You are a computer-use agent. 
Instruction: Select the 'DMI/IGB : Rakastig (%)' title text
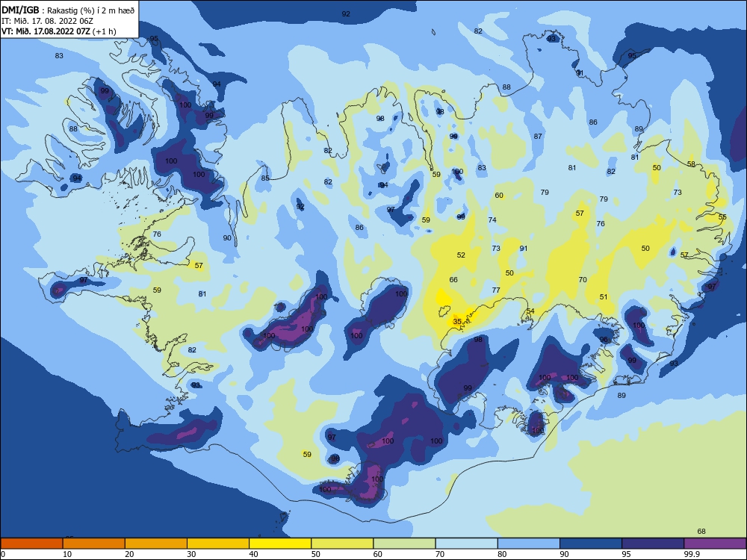pyautogui.click(x=69, y=10)
